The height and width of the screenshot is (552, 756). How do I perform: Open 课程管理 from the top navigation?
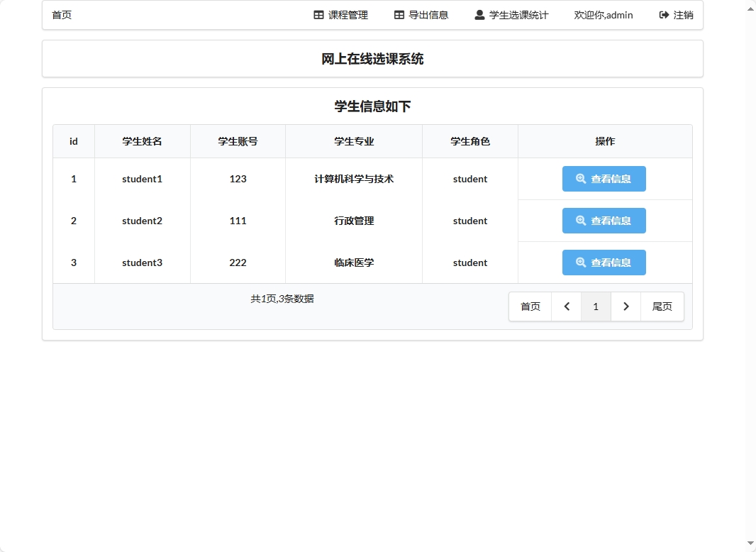340,14
